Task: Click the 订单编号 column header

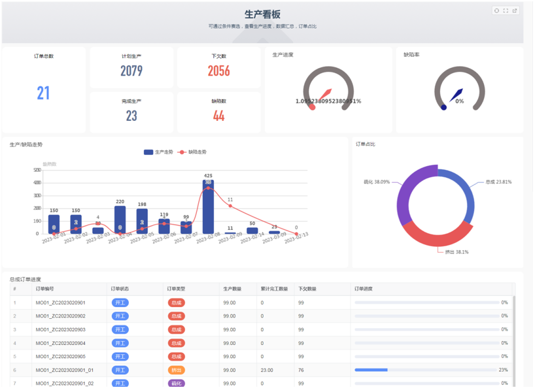Action: (x=45, y=289)
